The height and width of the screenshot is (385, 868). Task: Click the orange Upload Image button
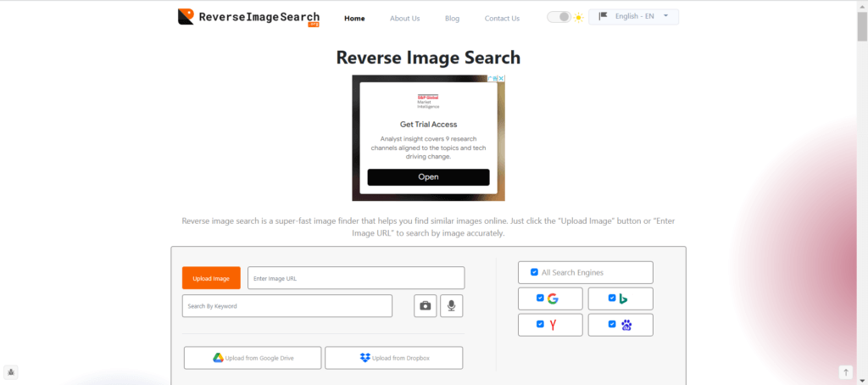coord(211,278)
